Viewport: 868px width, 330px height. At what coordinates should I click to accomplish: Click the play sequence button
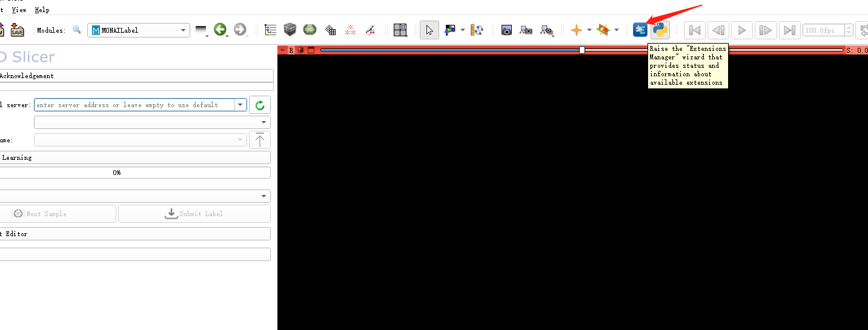click(x=742, y=30)
